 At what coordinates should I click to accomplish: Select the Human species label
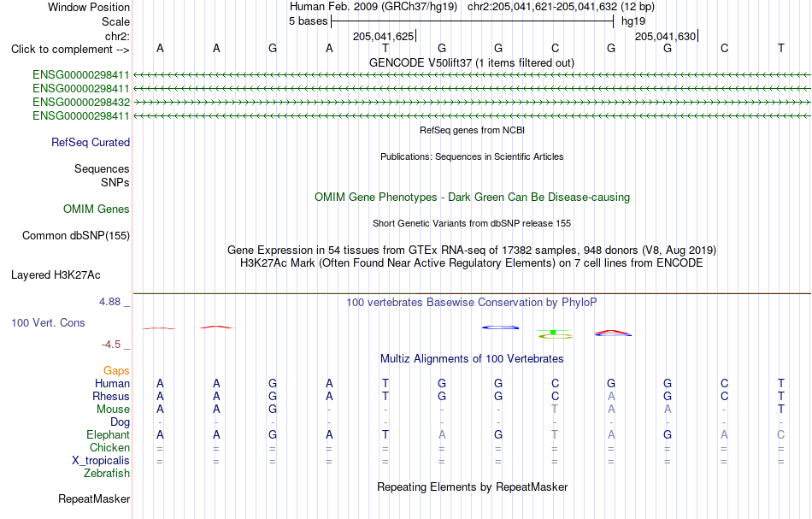point(112,383)
